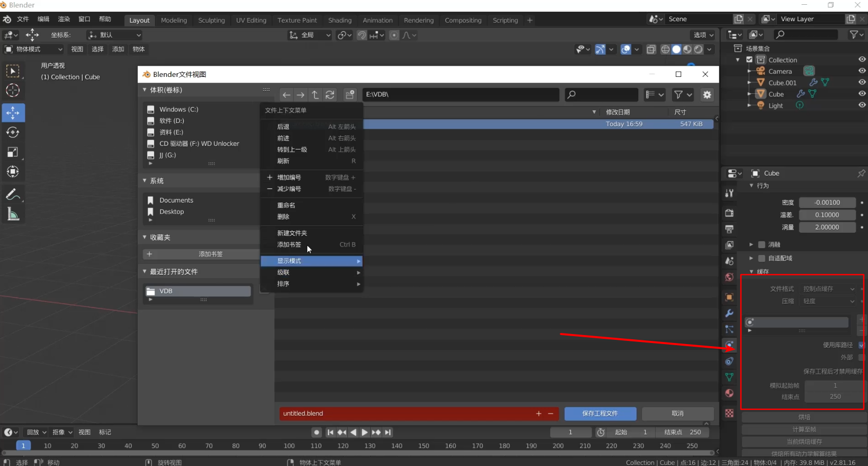Toggle the Collection exclude checkbox in outliner
This screenshot has width=868, height=466.
(749, 60)
